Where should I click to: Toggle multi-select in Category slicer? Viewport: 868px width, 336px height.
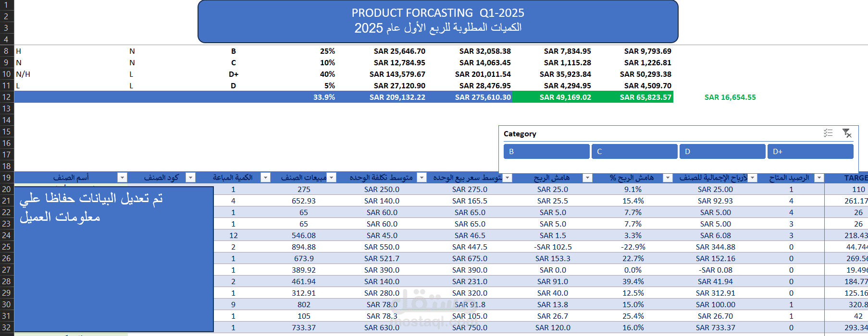tap(828, 133)
